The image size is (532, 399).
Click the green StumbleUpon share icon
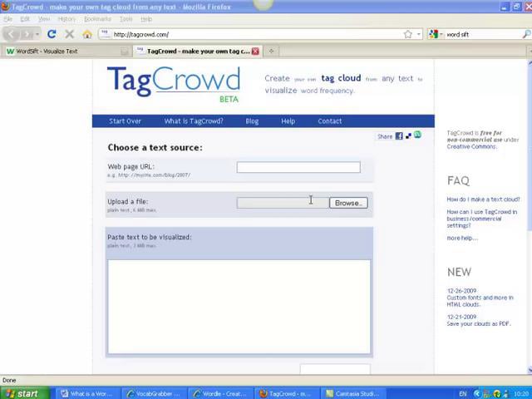(x=417, y=135)
